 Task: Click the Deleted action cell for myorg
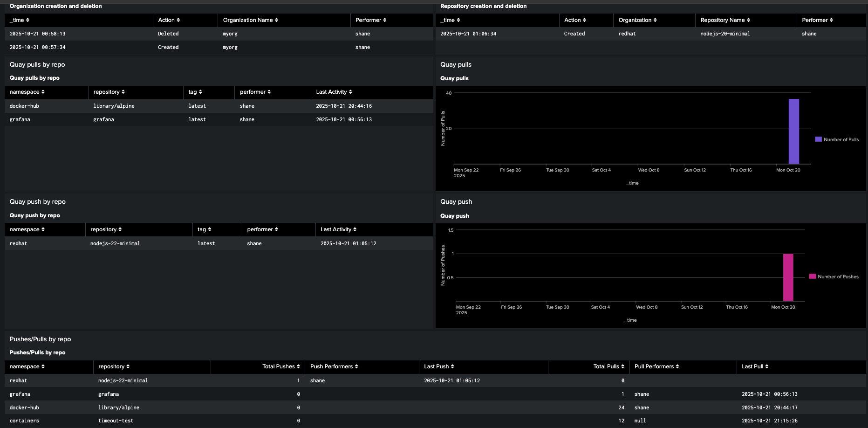[x=168, y=34]
